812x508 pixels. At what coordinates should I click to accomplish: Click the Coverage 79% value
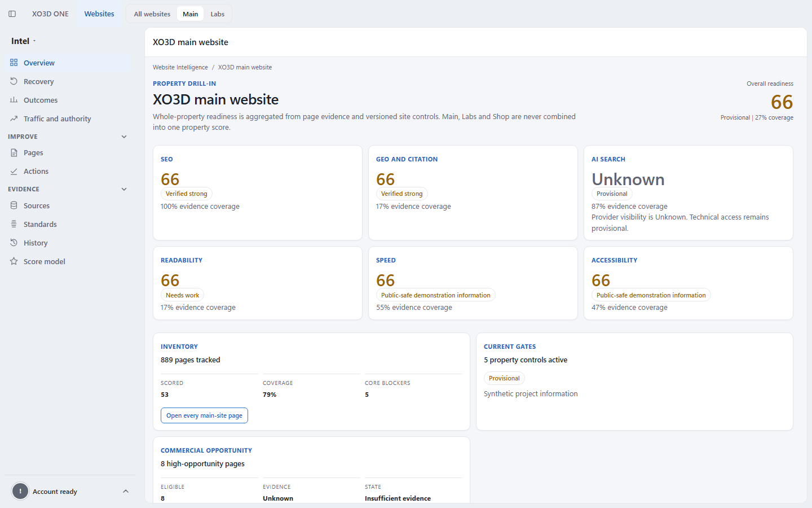click(270, 395)
